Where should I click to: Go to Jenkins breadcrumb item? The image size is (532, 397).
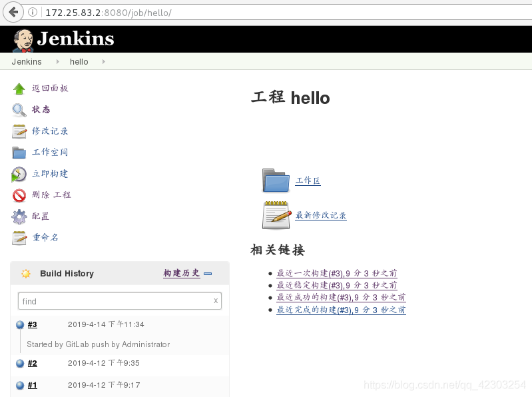27,62
